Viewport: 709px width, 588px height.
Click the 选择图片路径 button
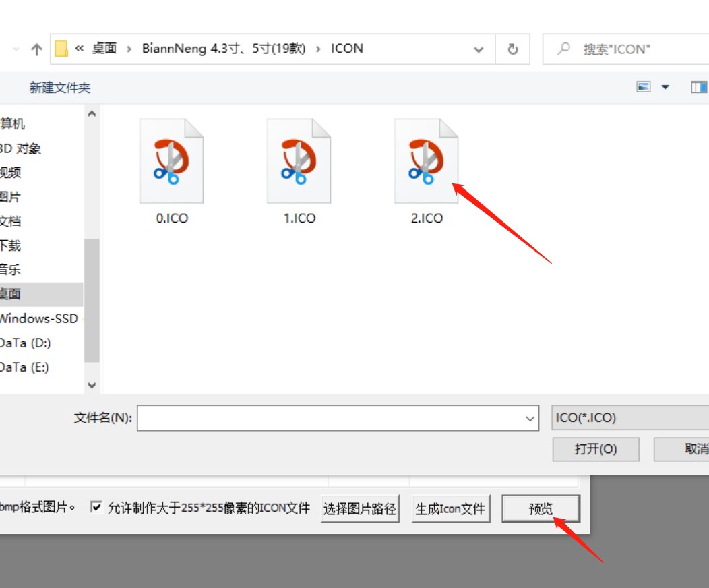[360, 509]
